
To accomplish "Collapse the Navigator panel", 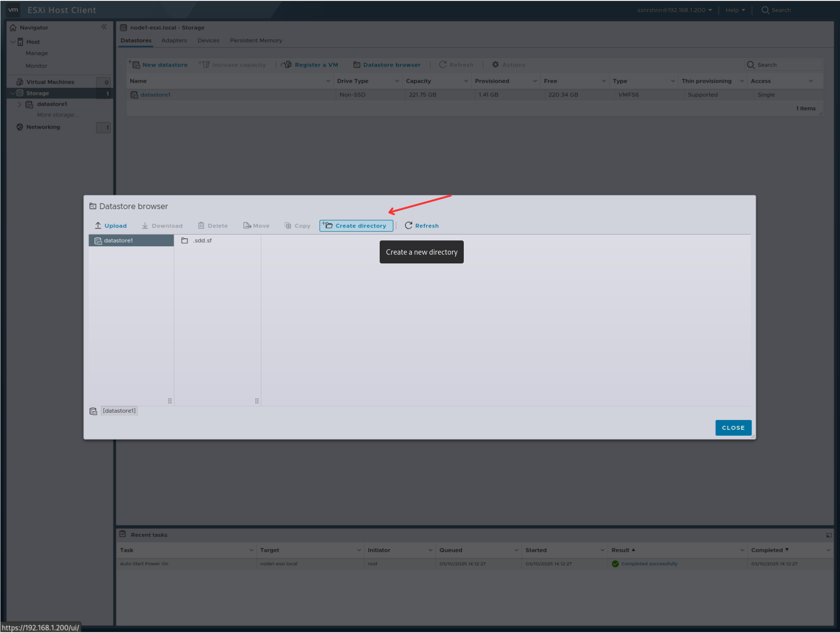I will click(104, 27).
